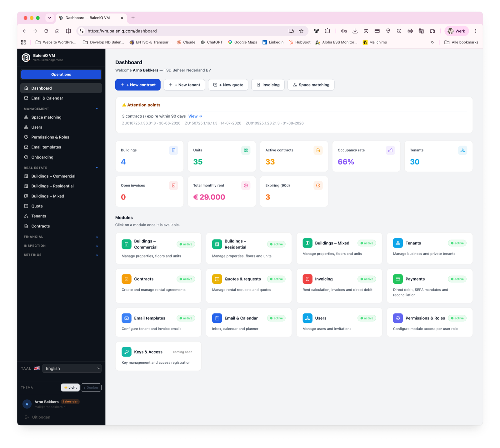Open the browser extensions puzzle icon

click(327, 31)
